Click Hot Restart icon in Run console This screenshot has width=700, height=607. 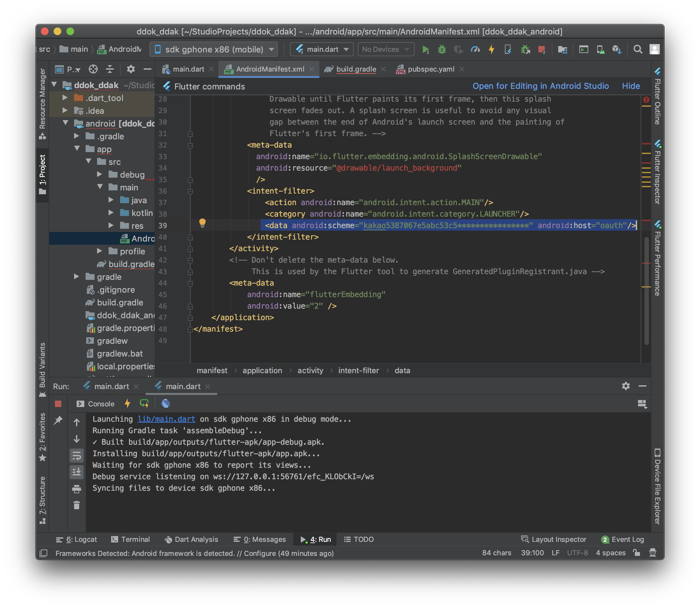click(x=144, y=403)
